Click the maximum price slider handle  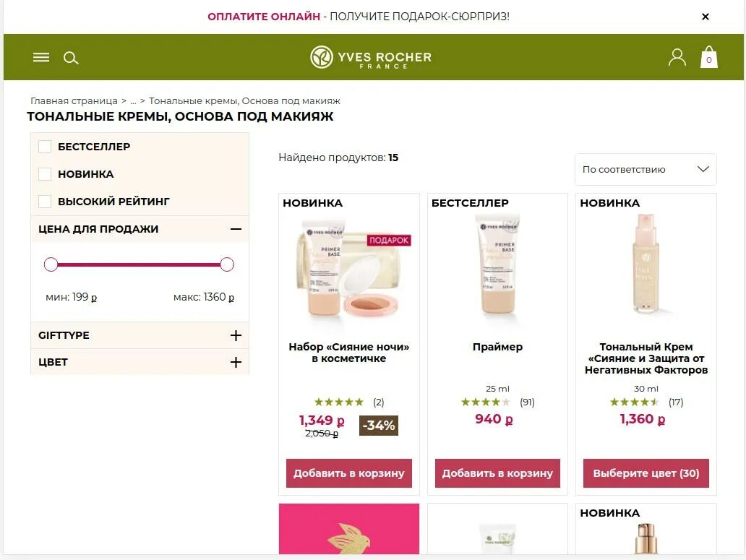pyautogui.click(x=227, y=264)
